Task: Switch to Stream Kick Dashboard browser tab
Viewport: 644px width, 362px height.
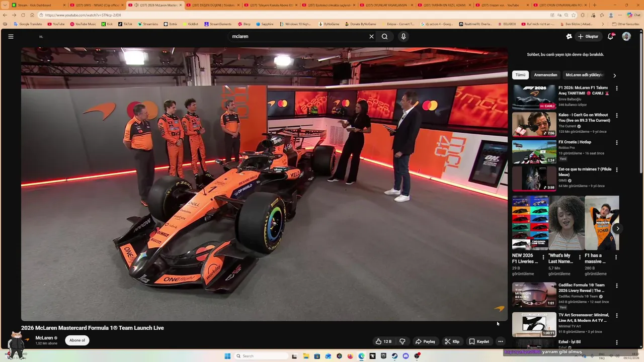Action: click(x=38, y=5)
